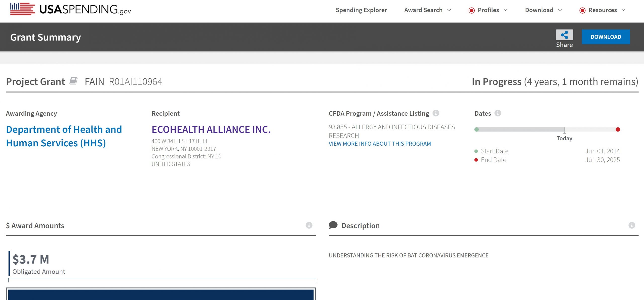Click the USAspending.gov flag logo
This screenshot has width=644, height=300.
click(x=22, y=9)
